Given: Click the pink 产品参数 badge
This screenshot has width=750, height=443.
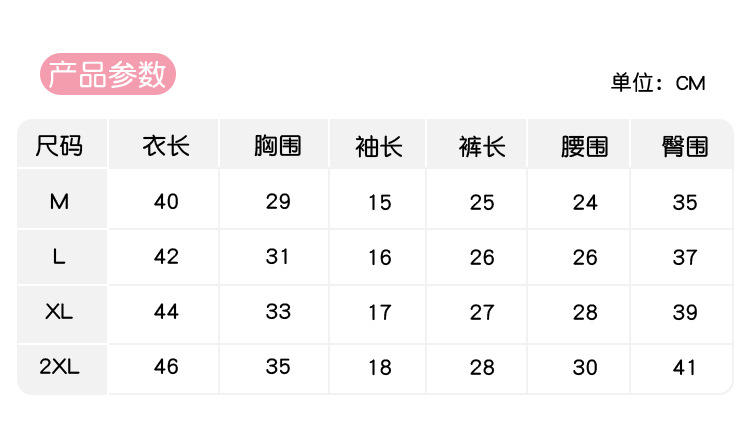Looking at the screenshot, I should point(108,74).
